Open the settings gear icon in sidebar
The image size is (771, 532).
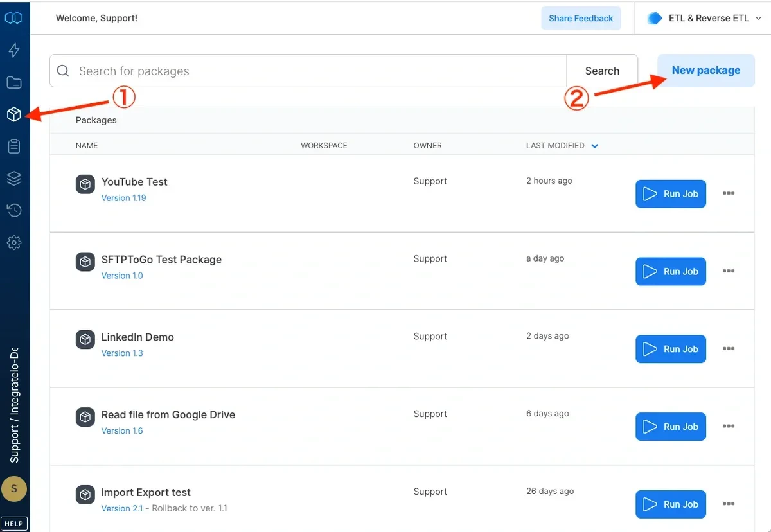point(14,242)
